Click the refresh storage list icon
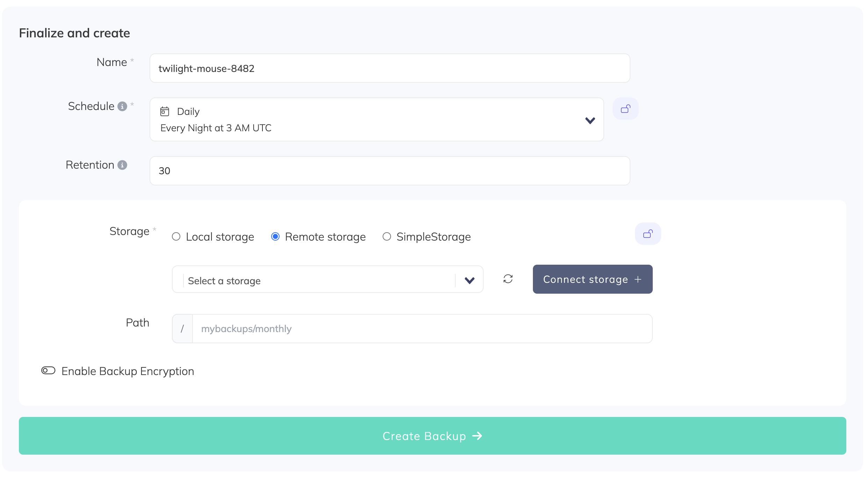The image size is (868, 477). tap(508, 279)
